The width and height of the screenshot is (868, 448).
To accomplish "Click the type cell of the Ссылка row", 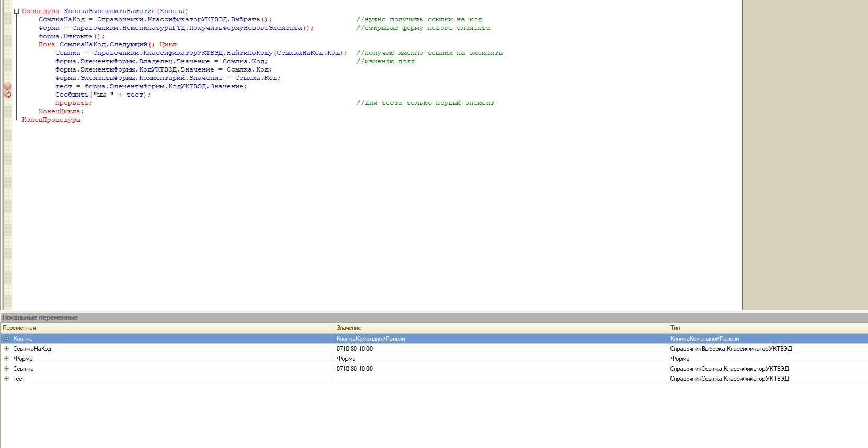I will tap(768, 369).
